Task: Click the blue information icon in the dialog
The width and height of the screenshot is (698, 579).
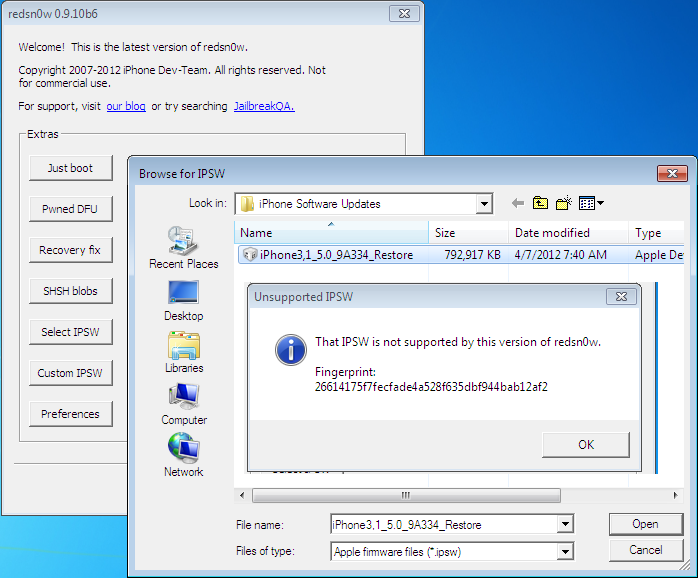Action: (x=291, y=350)
